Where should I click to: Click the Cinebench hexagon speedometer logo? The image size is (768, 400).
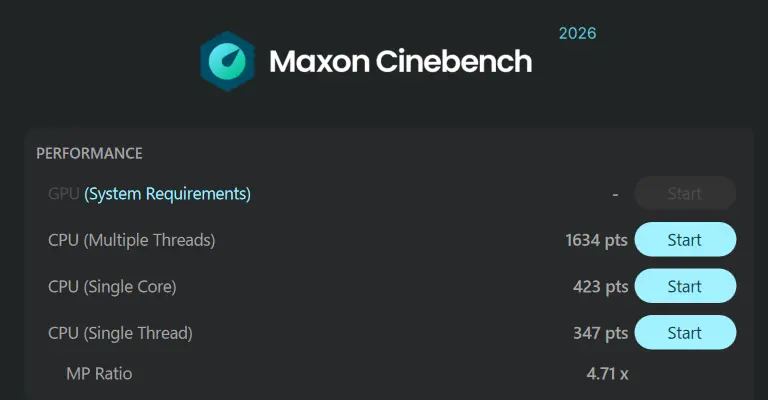tap(227, 61)
